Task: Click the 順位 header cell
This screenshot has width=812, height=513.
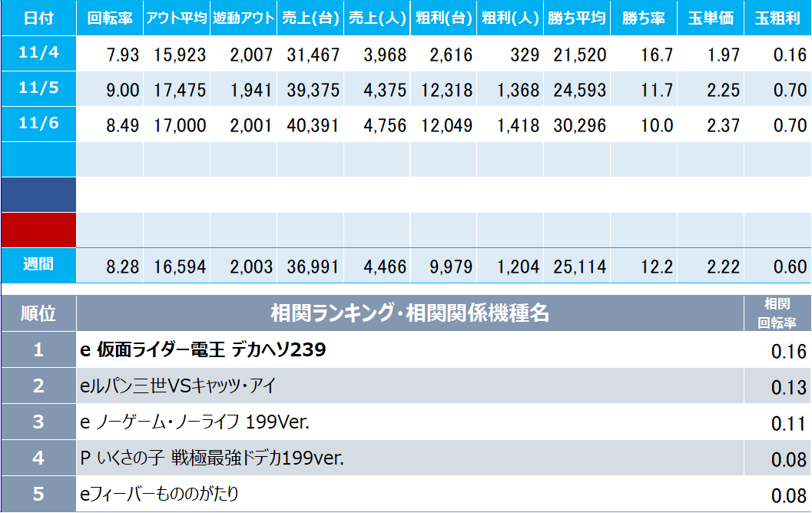Action: [x=38, y=313]
